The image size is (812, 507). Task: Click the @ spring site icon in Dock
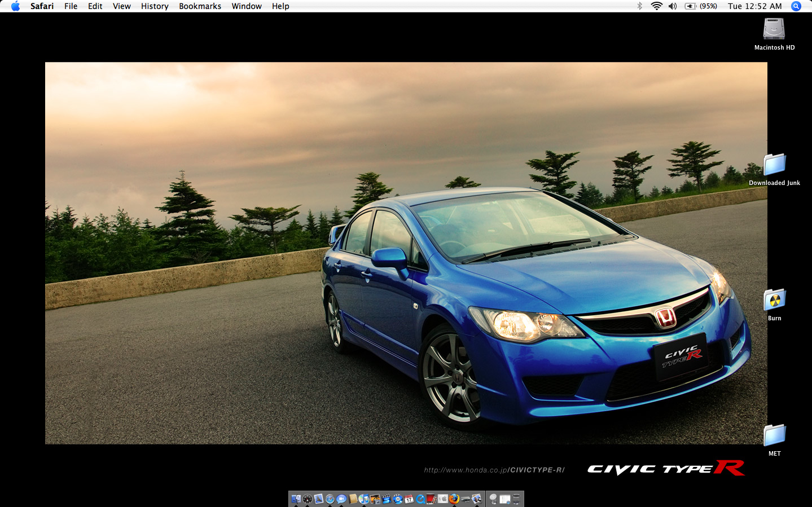coord(493,499)
